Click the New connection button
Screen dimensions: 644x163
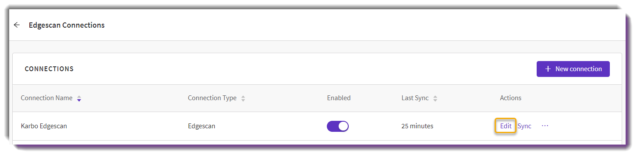[573, 69]
